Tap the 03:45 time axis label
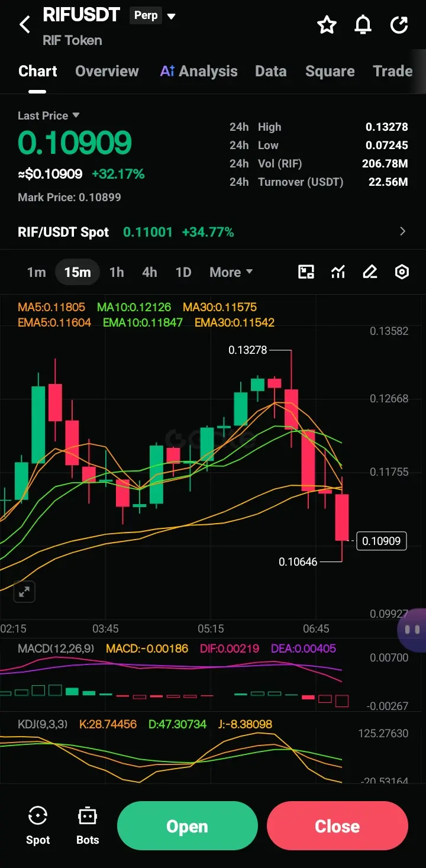426x868 pixels. [105, 628]
